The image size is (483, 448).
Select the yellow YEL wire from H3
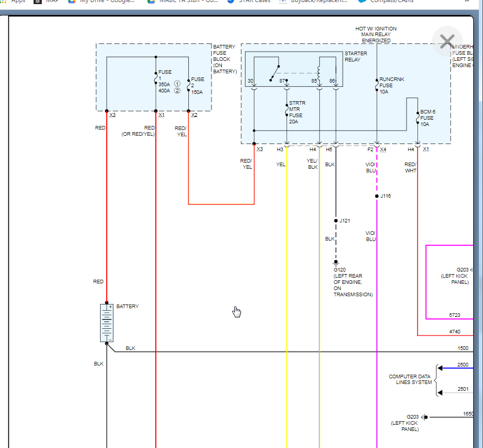287,296
